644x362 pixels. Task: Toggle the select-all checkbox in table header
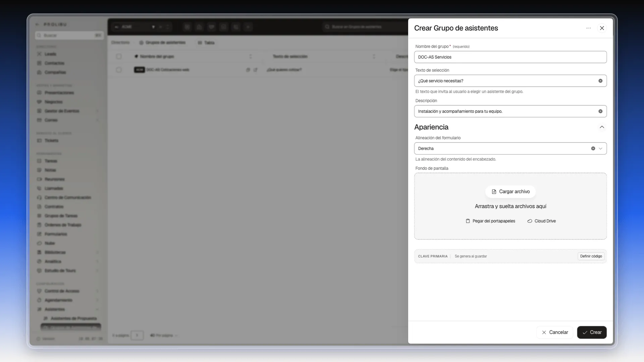(119, 56)
